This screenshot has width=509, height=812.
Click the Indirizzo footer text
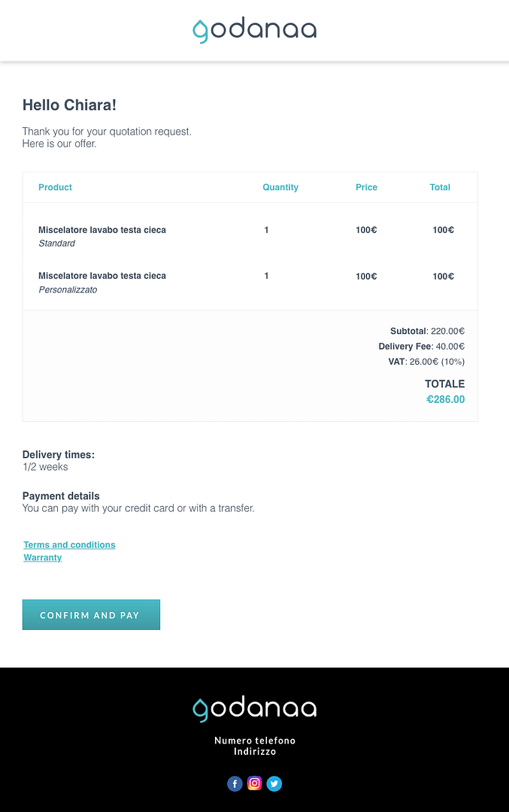(x=255, y=752)
